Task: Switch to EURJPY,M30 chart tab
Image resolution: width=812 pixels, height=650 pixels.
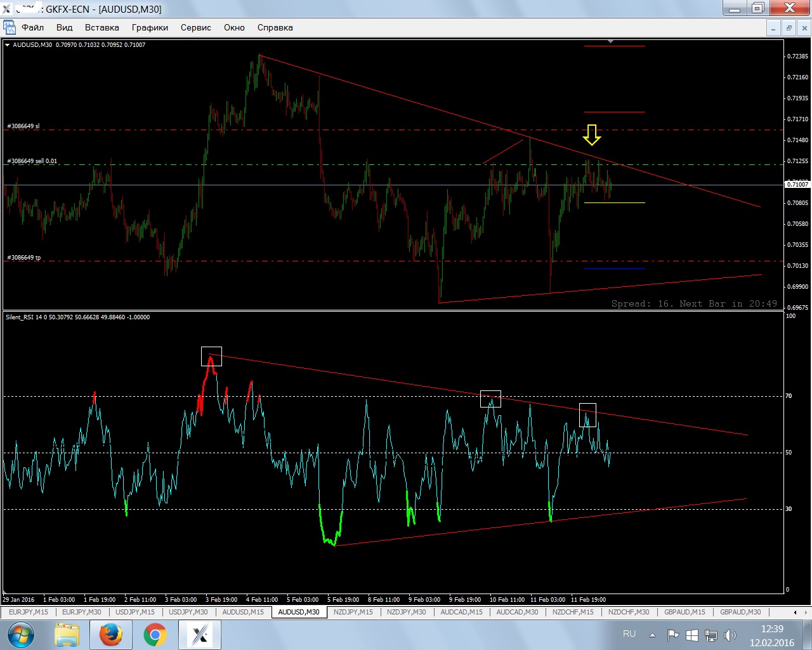Action: pos(81,612)
